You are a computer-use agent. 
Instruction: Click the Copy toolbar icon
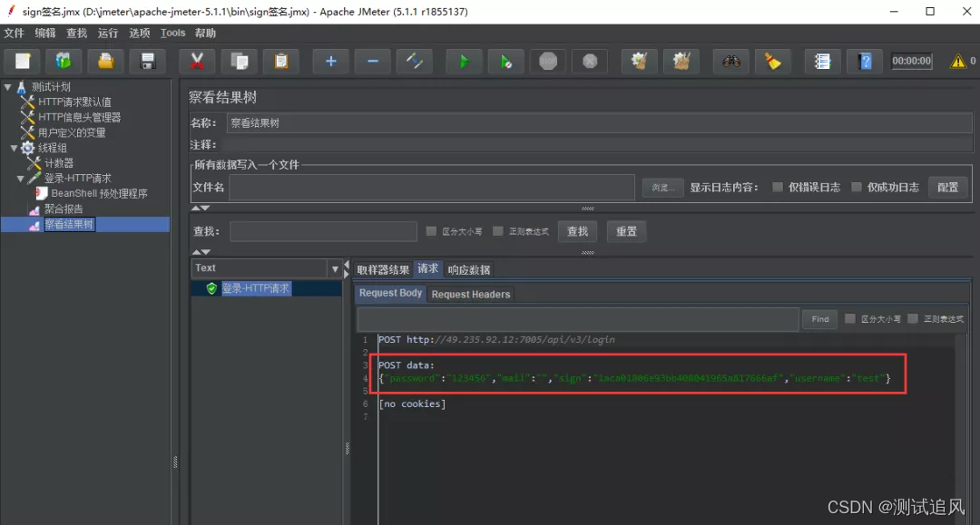click(x=240, y=61)
